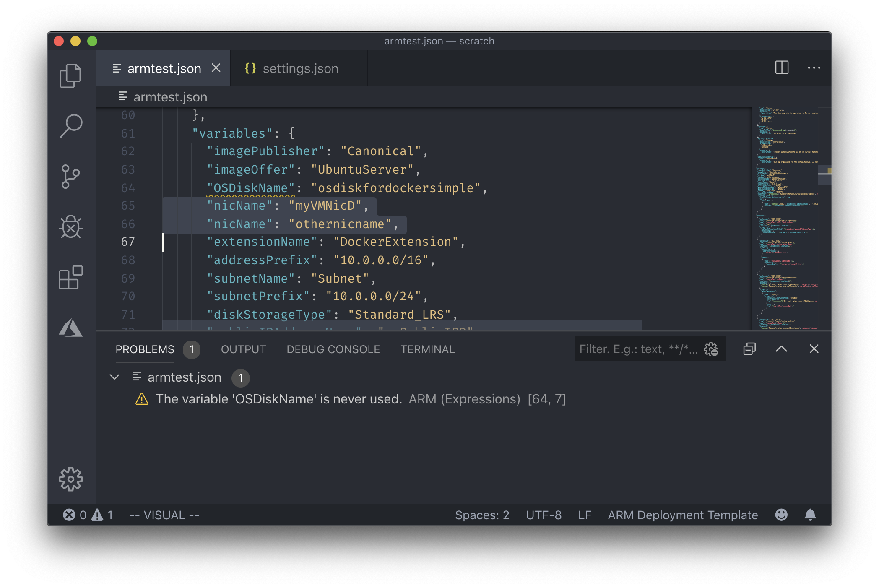The width and height of the screenshot is (879, 588).
Task: Open the Source Control view
Action: (x=71, y=176)
